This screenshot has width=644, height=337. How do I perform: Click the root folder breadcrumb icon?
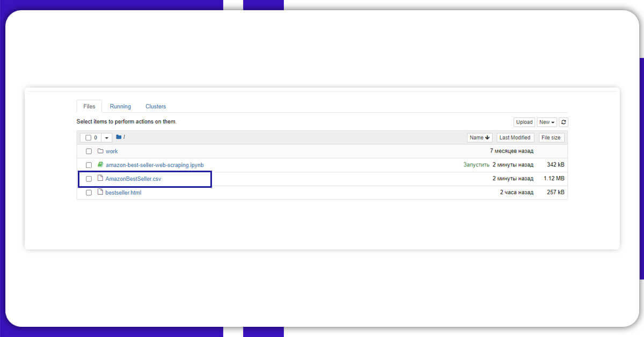119,137
